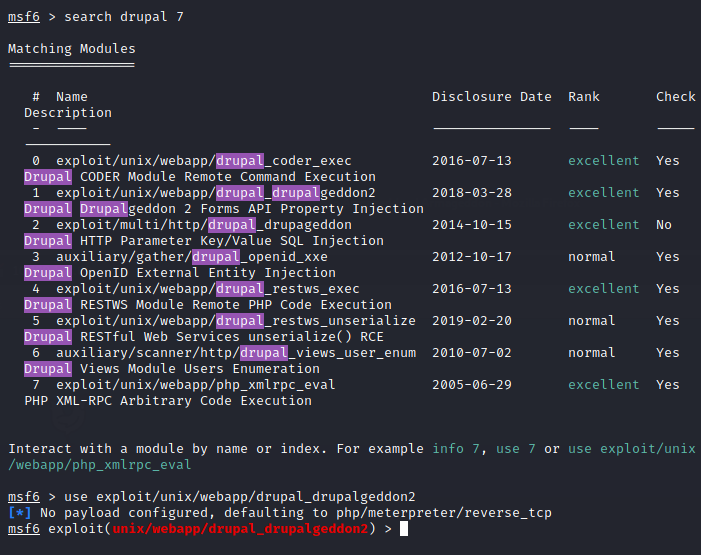This screenshot has height=556, width=702.
Task: Click 'php/meterpreter/reverse_tcp' default payload text
Action: [444, 513]
